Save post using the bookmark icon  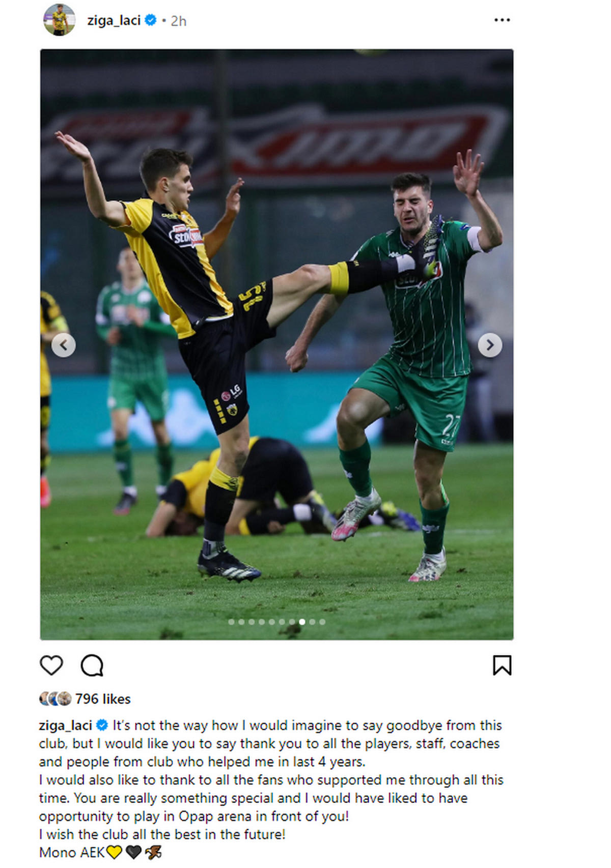tap(502, 666)
